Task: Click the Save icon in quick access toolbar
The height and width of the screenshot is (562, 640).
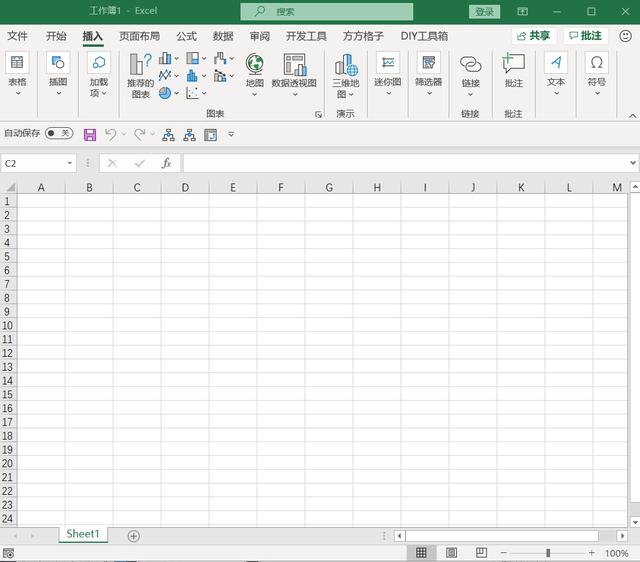Action: point(90,134)
